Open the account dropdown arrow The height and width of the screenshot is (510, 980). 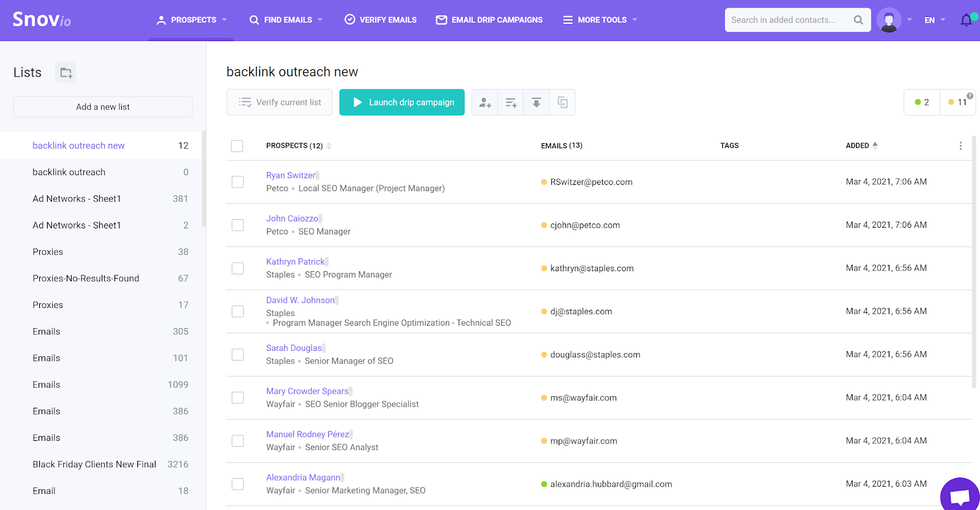[x=910, y=20]
